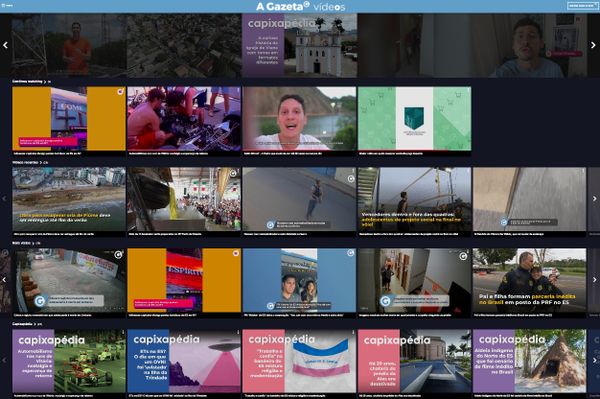600x399 pixels.
Task: Go to the previous slide in the featured carousel
Action: (x=5, y=45)
